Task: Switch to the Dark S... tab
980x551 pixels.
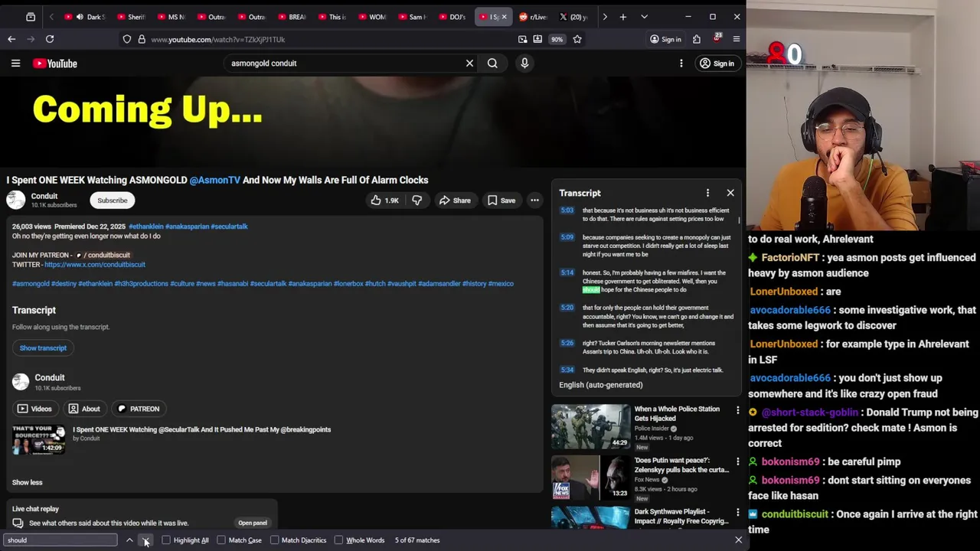Action: [x=85, y=17]
